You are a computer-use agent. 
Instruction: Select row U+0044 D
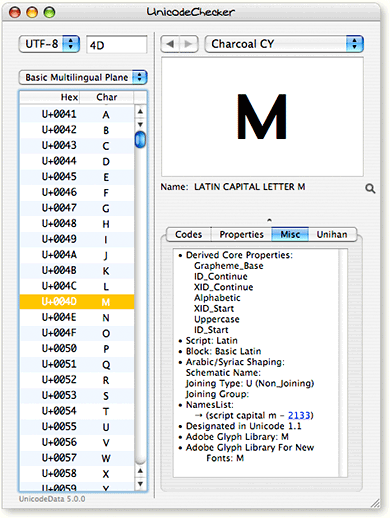[77, 161]
